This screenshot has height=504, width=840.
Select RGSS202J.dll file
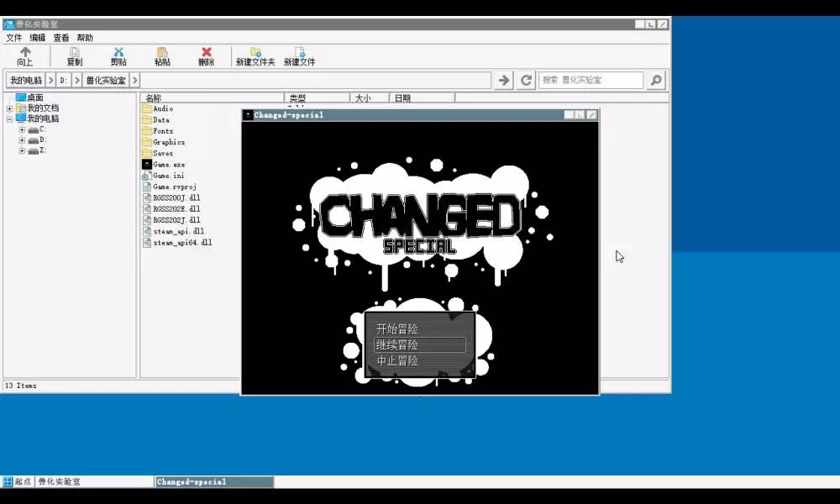point(171,220)
